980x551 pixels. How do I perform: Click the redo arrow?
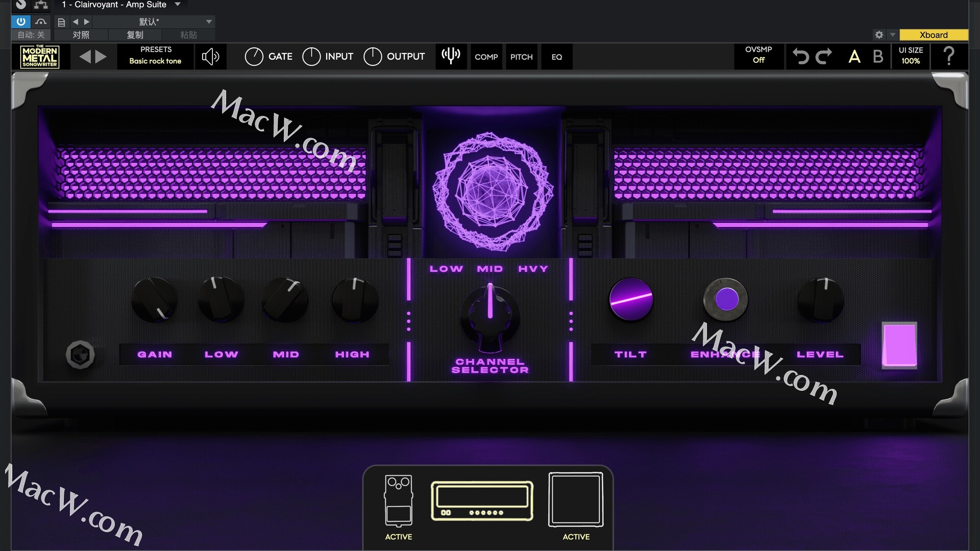coord(823,56)
